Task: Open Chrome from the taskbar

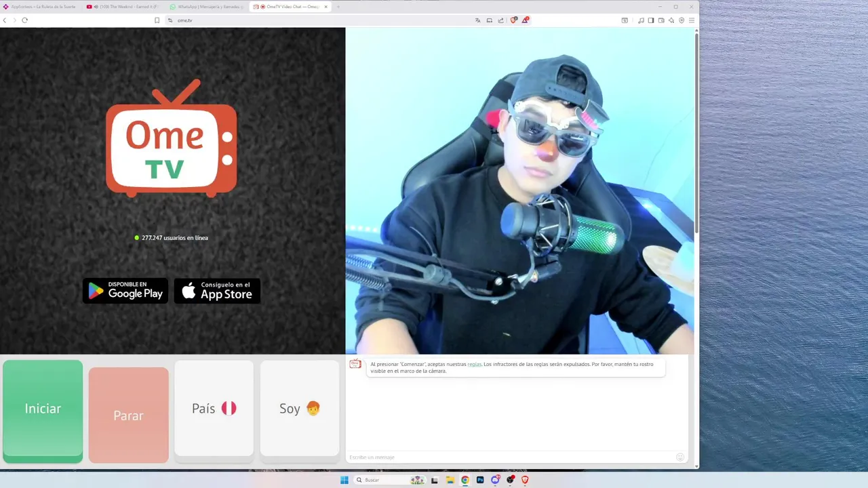Action: 465,480
